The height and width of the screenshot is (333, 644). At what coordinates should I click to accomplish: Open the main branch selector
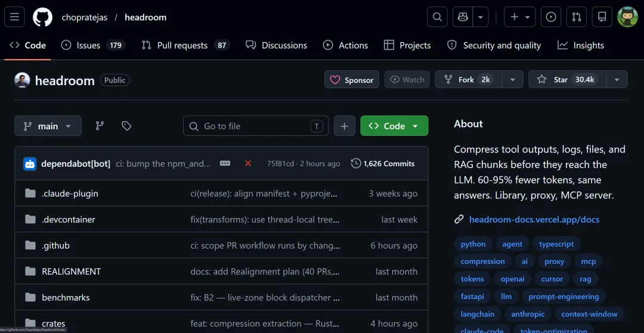click(48, 126)
